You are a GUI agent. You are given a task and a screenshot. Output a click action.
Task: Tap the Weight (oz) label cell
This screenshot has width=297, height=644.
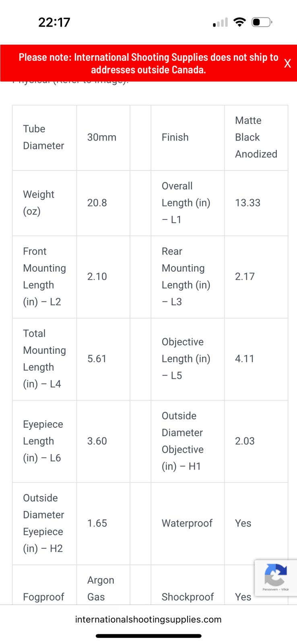tap(45, 203)
